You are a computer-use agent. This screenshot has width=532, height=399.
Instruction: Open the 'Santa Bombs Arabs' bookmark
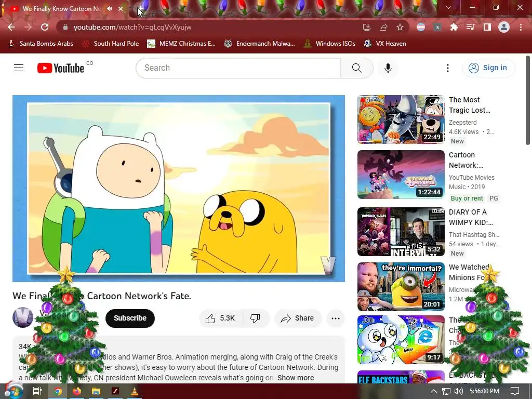[41, 44]
